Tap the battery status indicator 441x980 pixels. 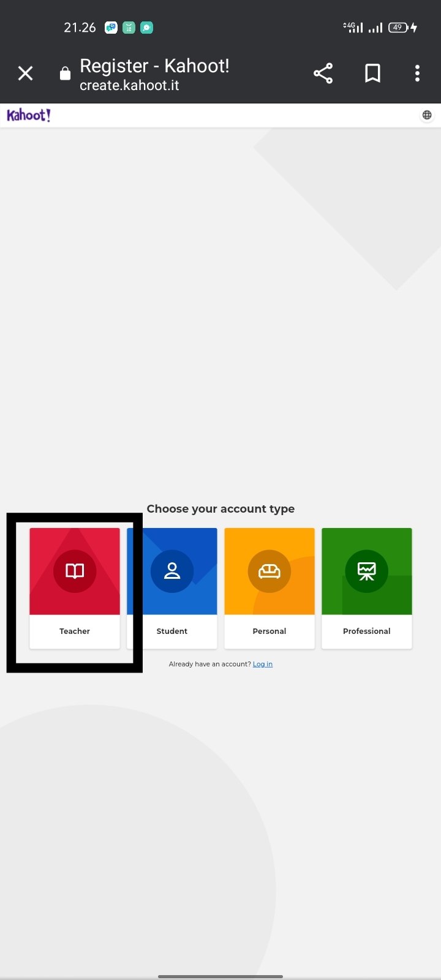402,28
